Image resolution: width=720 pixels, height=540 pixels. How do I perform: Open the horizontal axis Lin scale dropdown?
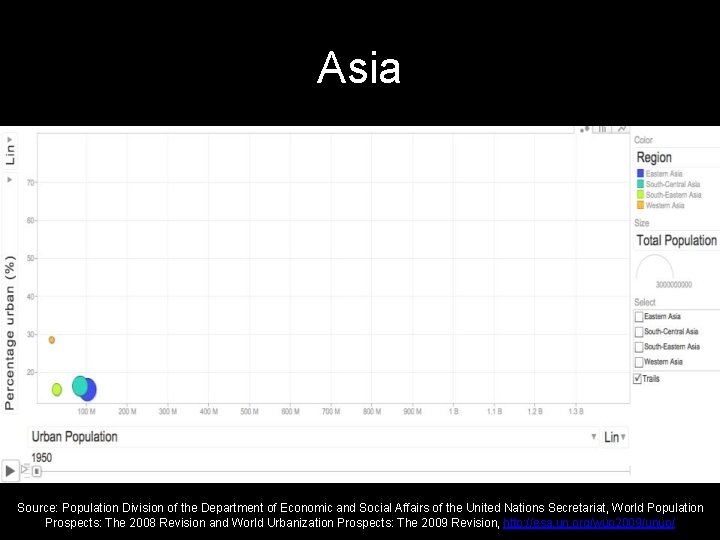(615, 437)
